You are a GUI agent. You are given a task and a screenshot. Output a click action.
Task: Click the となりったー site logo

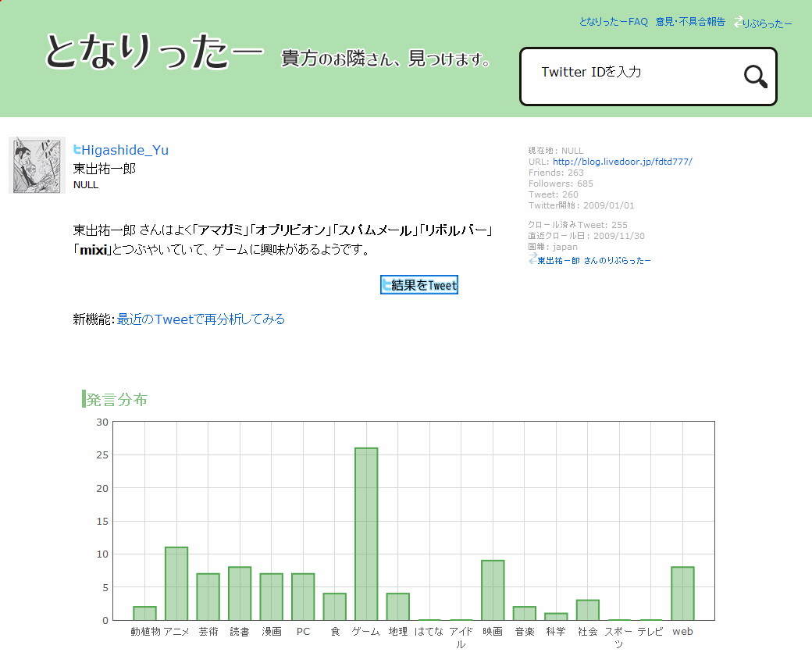[155, 52]
